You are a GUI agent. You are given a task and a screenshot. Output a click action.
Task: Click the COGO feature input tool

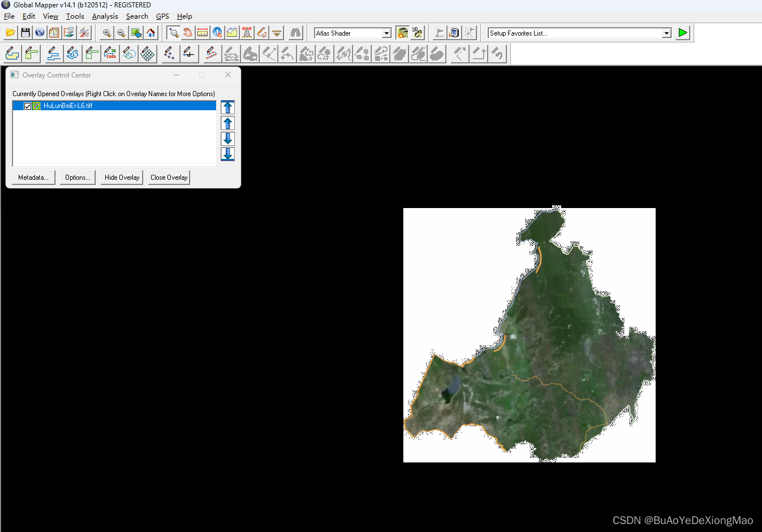pyautogui.click(x=111, y=54)
